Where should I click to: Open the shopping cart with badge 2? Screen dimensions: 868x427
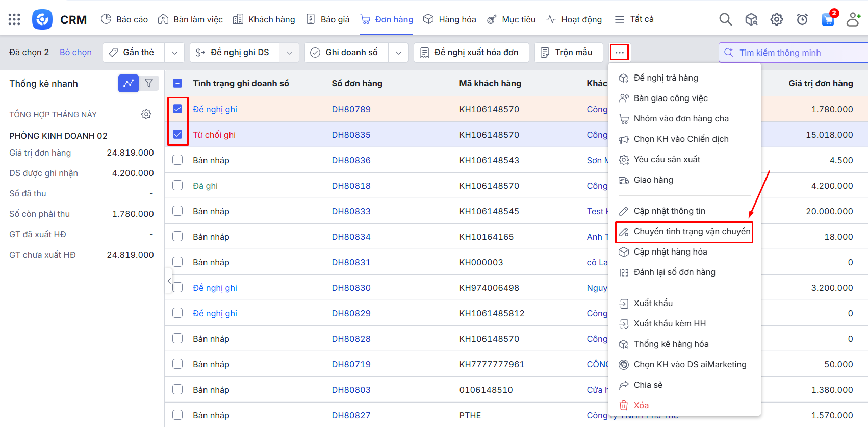[828, 20]
